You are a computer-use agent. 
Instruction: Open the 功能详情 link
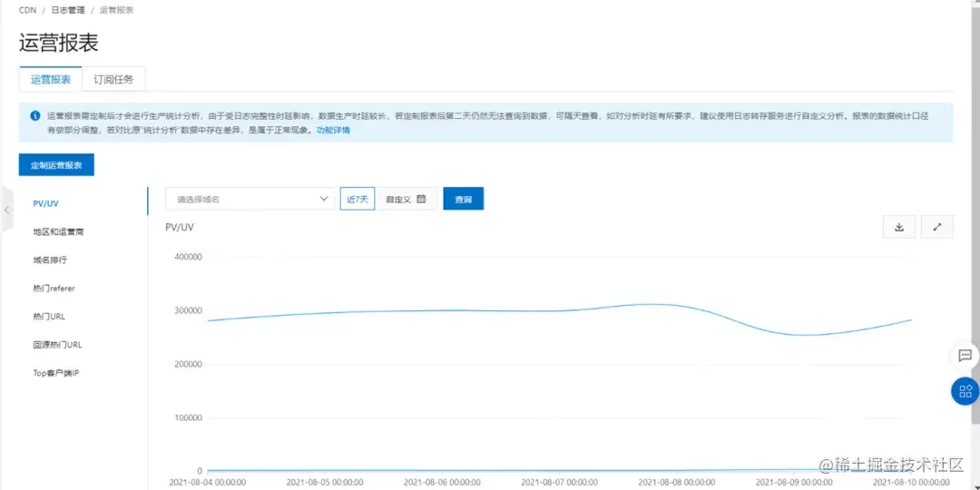click(x=333, y=130)
